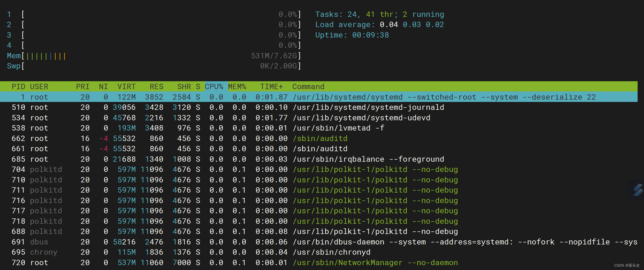Select the lvmetad -f process row
The height and width of the screenshot is (270, 644).
[x=319, y=128]
